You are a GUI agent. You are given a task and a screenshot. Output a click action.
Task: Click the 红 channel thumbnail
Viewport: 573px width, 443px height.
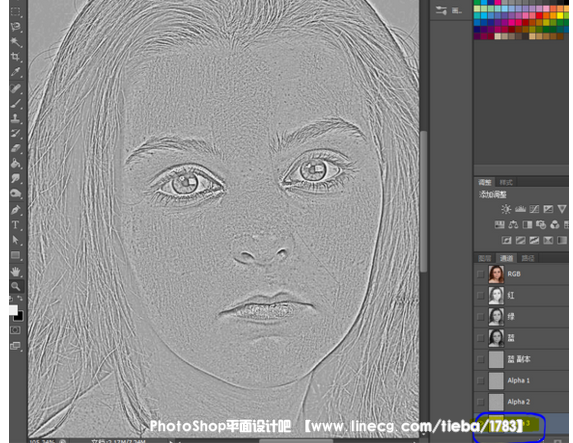pyautogui.click(x=496, y=296)
